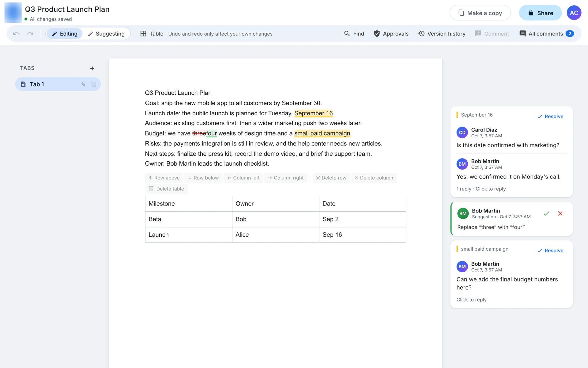Switch to Editing mode

pyautogui.click(x=65, y=34)
